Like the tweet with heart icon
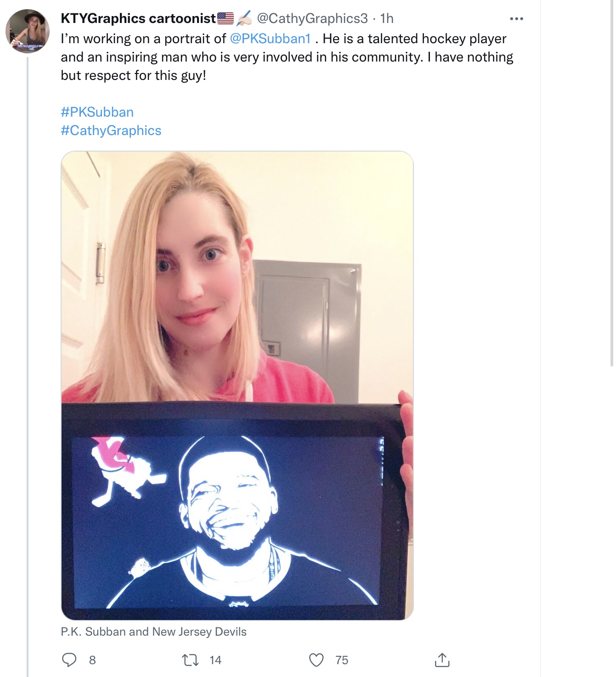The width and height of the screenshot is (616, 677). tap(316, 660)
